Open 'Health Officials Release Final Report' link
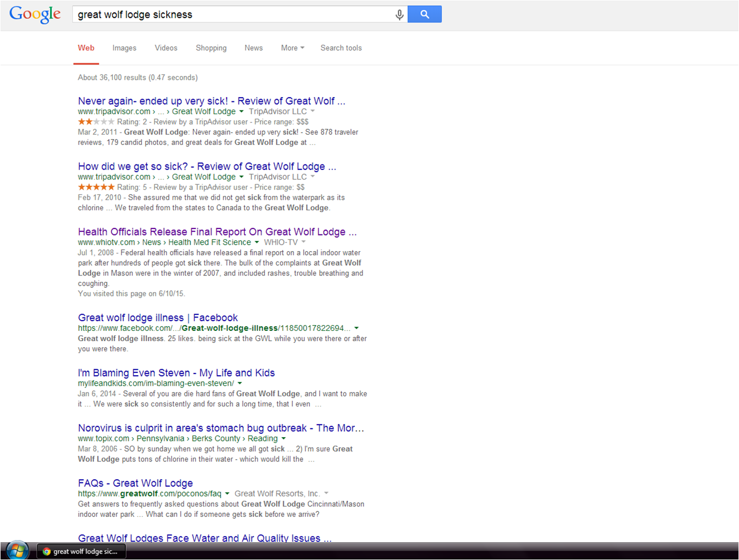This screenshot has height=560, width=739. coord(217,232)
